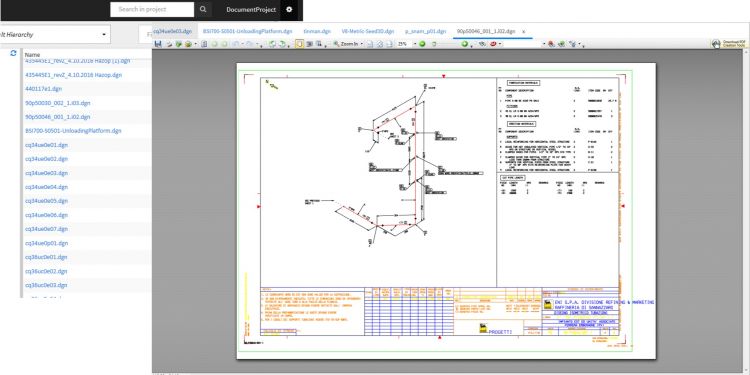The image size is (750, 375).
Task: Click the rotate clockwise icon
Action: (x=283, y=44)
